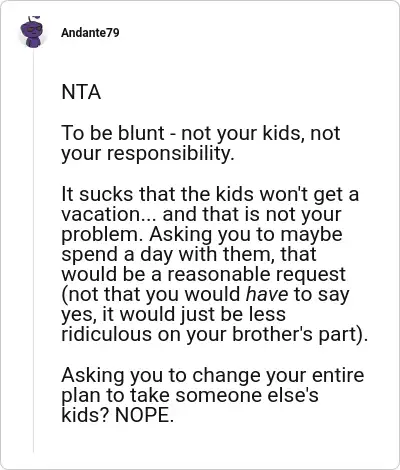
Task: Click the word "blunt" in the first paragraph
Action: click(141, 133)
